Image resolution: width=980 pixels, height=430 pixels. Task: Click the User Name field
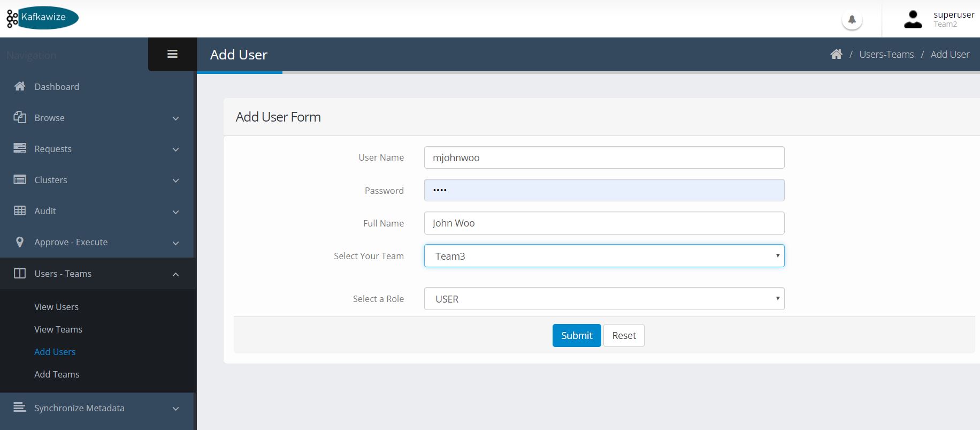pos(604,157)
